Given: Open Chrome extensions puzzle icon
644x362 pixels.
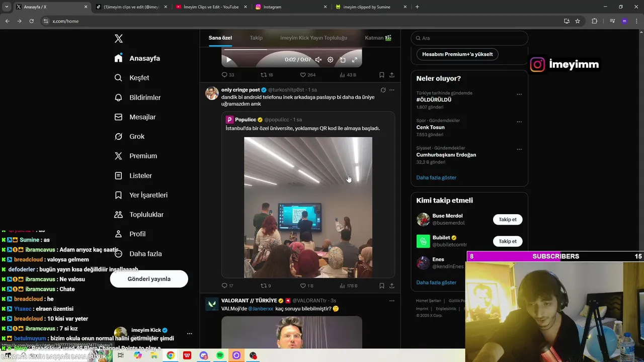Looking at the screenshot, I should 595,21.
